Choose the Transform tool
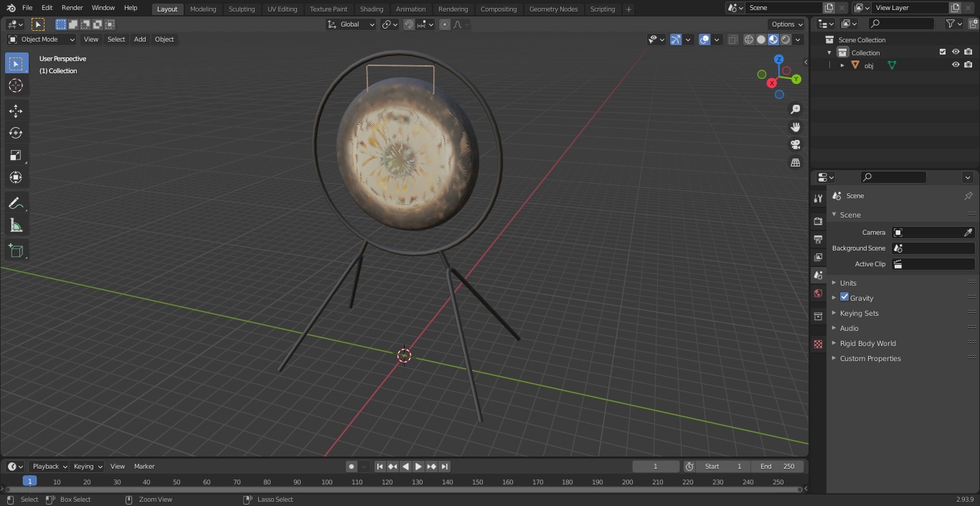 tap(16, 177)
